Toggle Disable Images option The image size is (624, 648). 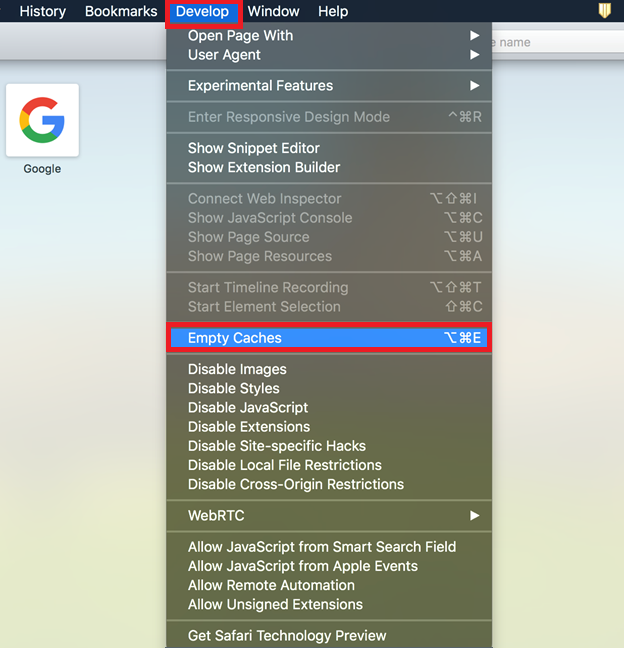[x=237, y=370]
